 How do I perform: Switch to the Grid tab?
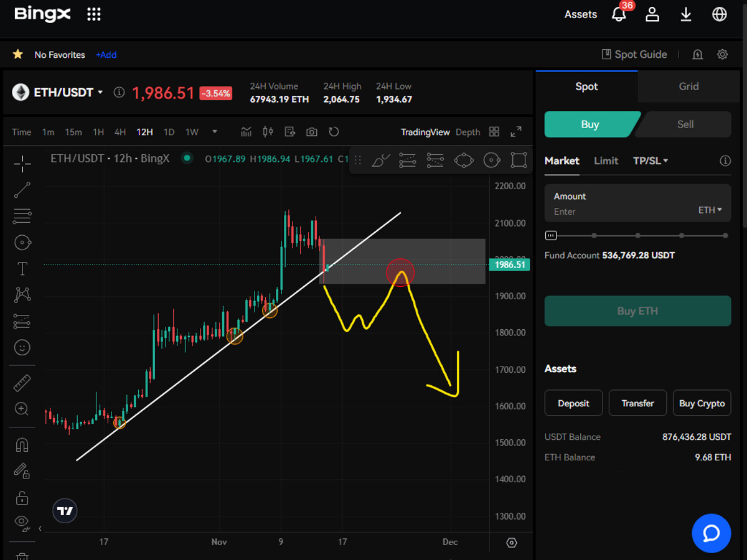coord(688,86)
